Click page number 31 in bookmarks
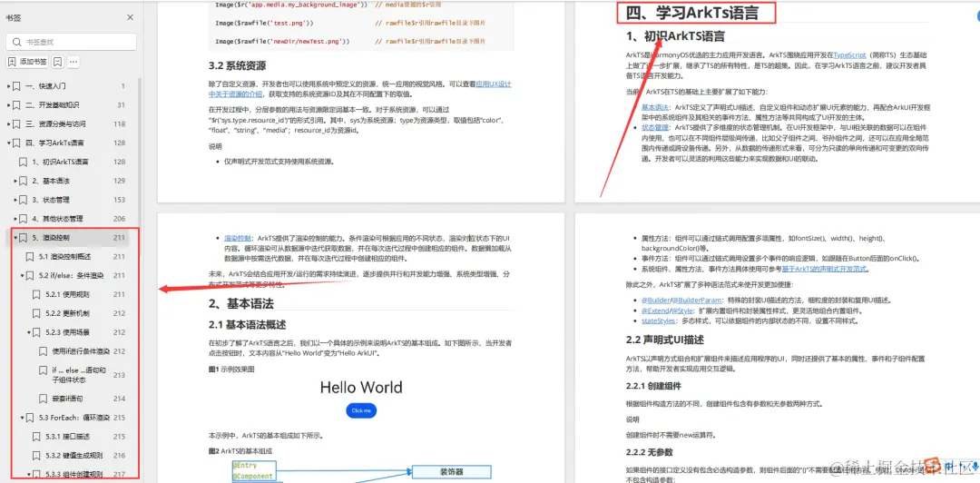Image resolution: width=980 pixels, height=483 pixels. coord(122,105)
